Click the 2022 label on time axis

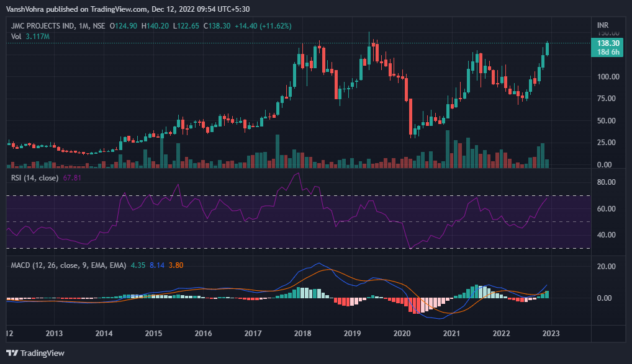coord(502,334)
